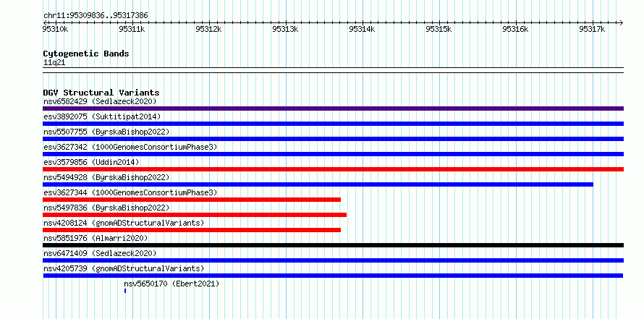
Task: Select the black bar under nsv5851976
Action: coord(333,245)
